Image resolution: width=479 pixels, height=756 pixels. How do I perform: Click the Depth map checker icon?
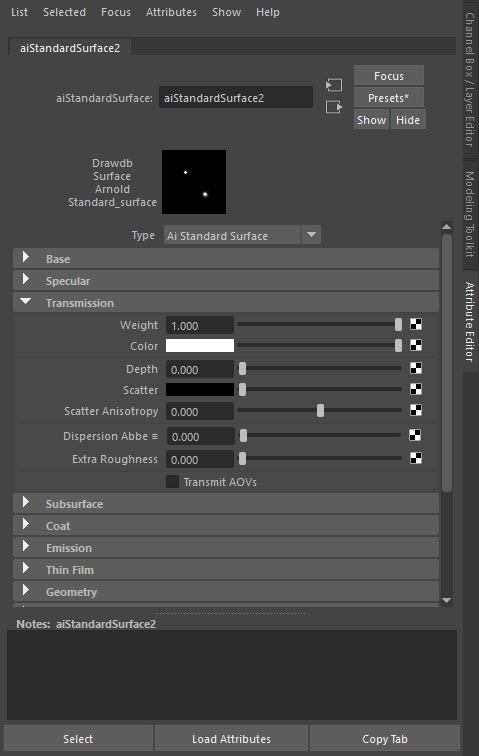coord(416,368)
